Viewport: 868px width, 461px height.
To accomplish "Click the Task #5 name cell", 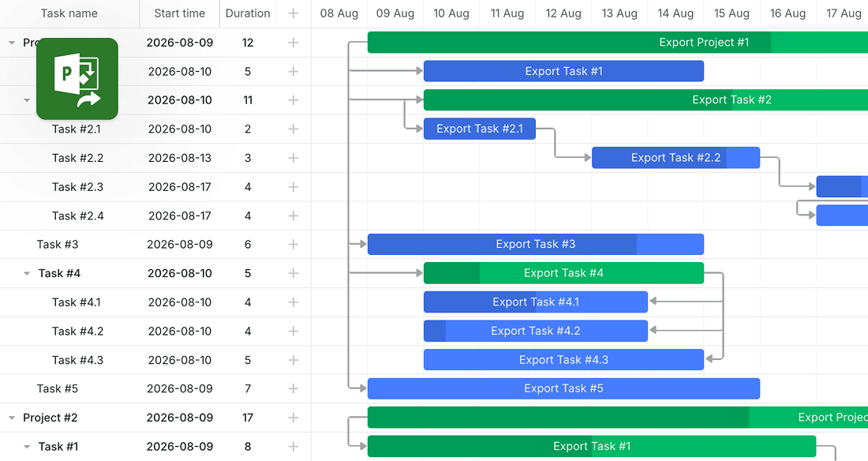I will 58,389.
